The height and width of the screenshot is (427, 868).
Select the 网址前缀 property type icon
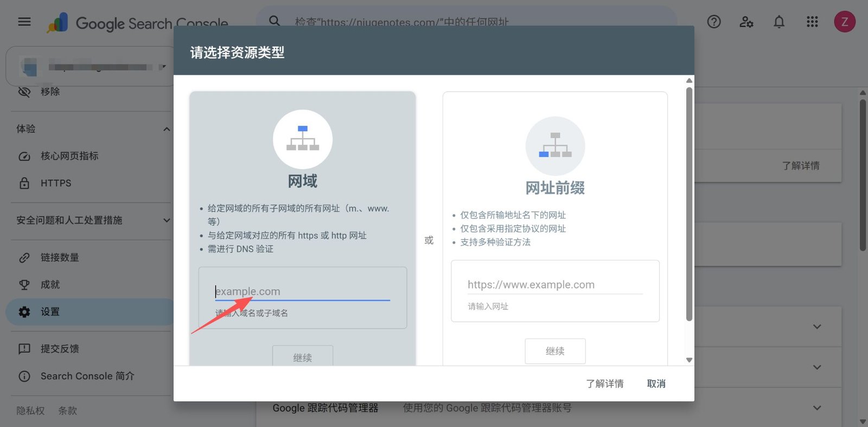(x=555, y=146)
